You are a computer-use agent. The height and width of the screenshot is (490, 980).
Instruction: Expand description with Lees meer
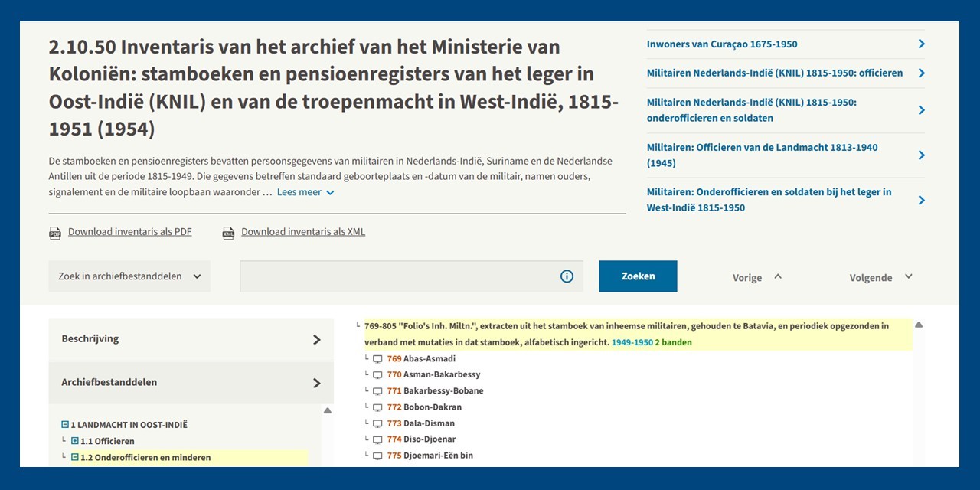point(305,192)
